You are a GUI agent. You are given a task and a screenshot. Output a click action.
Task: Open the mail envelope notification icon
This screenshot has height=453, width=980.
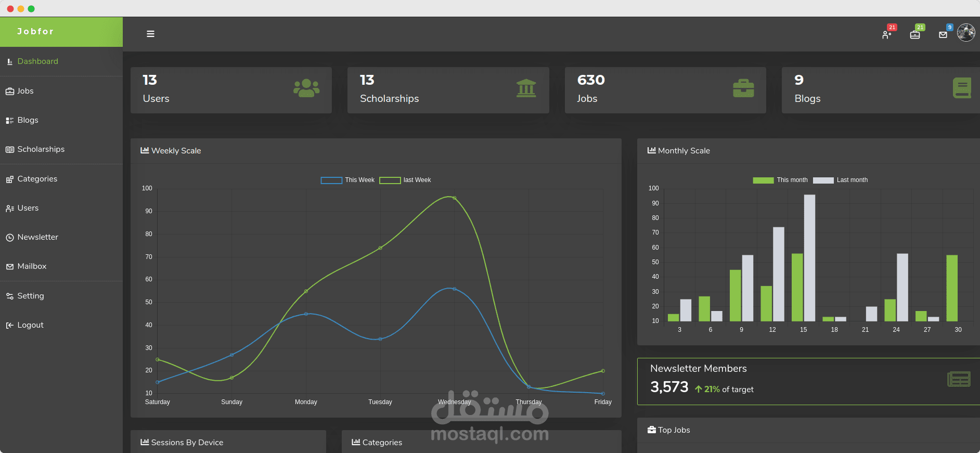(943, 35)
